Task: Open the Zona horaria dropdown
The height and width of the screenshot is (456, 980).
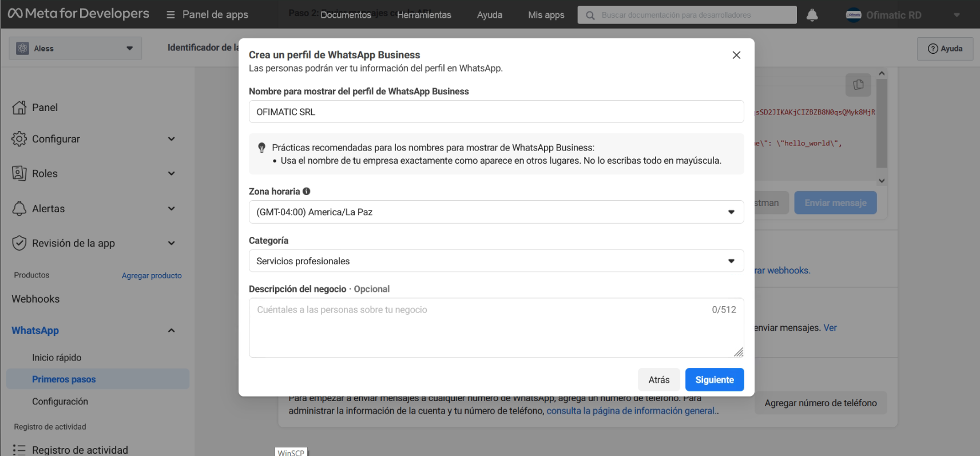Action: coord(496,212)
